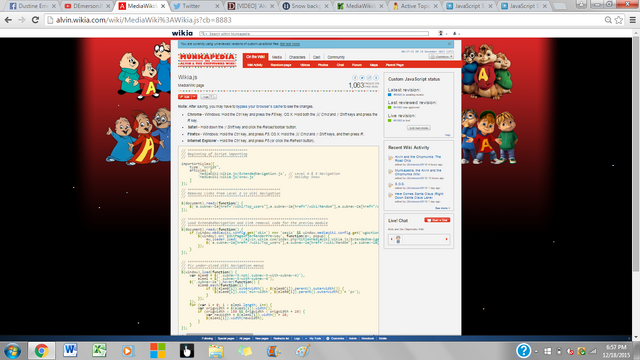Click the Twitter share icon near the page title

pos(362,78)
